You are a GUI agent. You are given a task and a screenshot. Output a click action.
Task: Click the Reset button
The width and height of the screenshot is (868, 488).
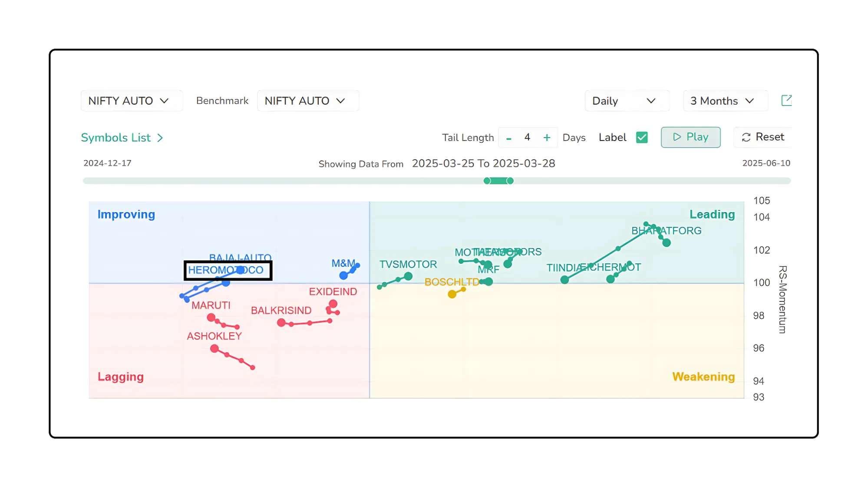pyautogui.click(x=763, y=137)
